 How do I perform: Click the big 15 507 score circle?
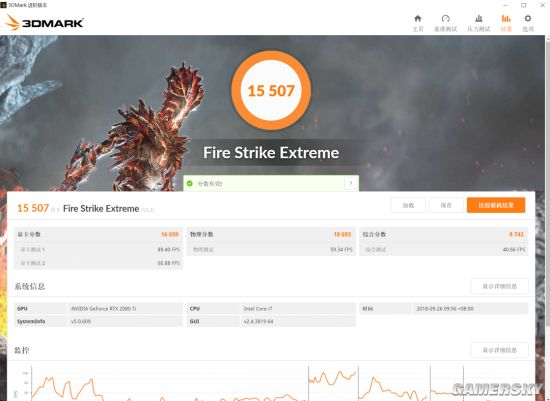coord(271,91)
